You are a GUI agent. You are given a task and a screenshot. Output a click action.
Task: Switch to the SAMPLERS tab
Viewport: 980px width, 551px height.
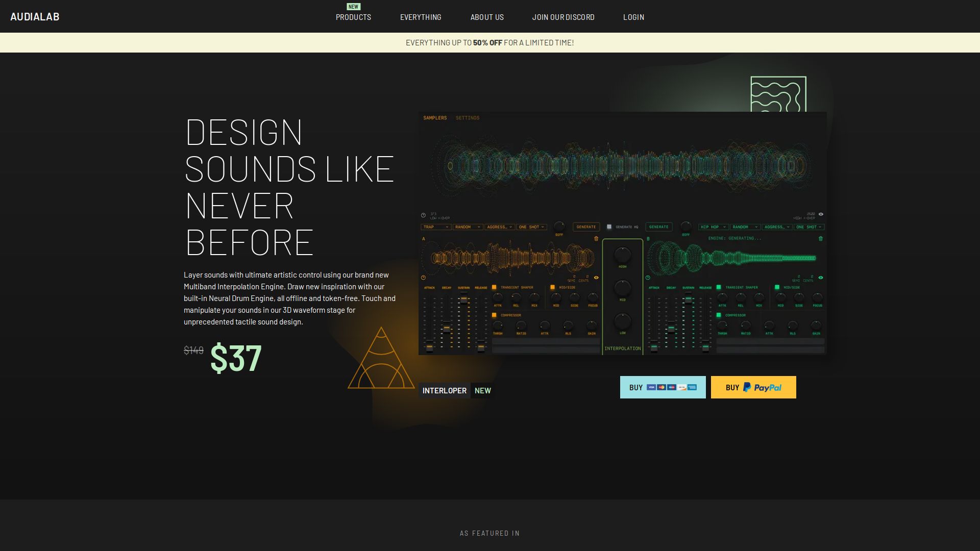tap(435, 118)
